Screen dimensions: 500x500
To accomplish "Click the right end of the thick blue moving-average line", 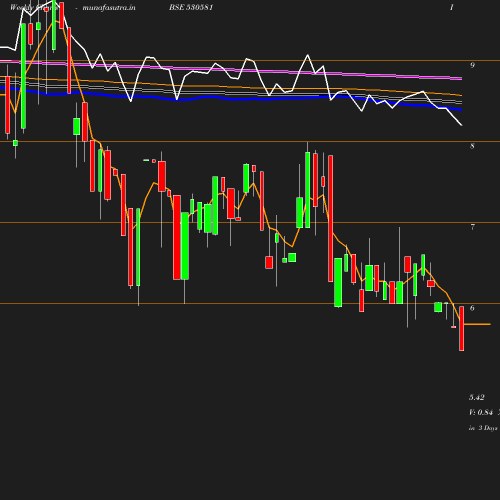I will [460, 109].
